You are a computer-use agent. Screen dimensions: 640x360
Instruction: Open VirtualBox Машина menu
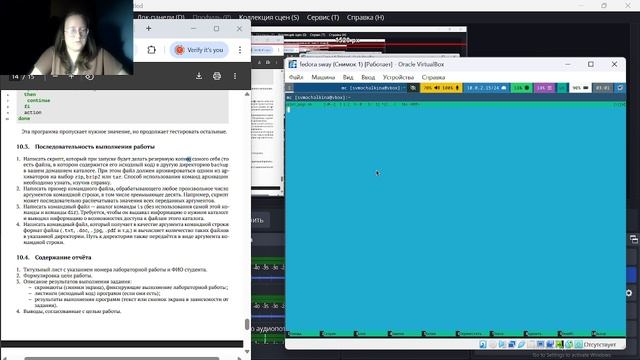[x=323, y=77]
